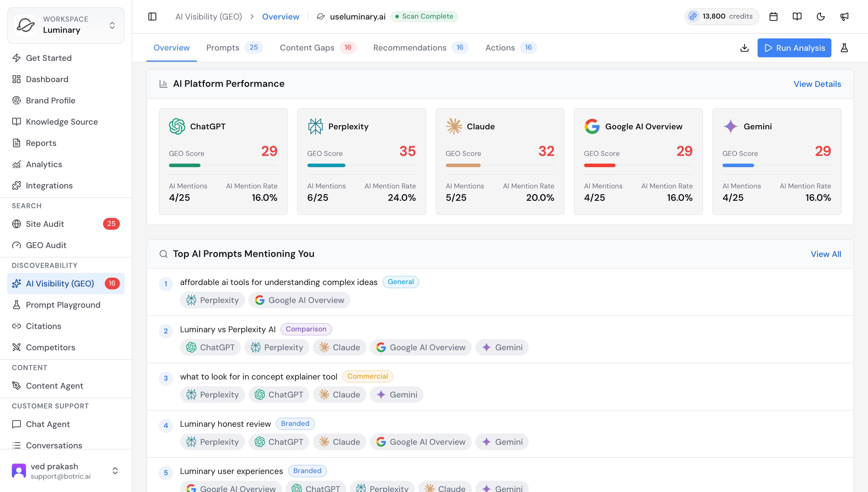
Task: Open the flask experiment icon beside Run Analysis
Action: 844,48
